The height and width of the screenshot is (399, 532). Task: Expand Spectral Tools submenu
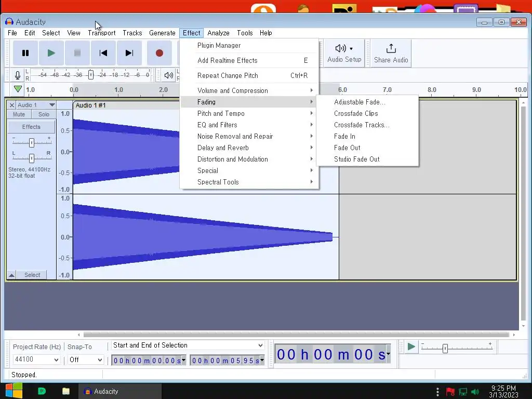[x=249, y=182]
